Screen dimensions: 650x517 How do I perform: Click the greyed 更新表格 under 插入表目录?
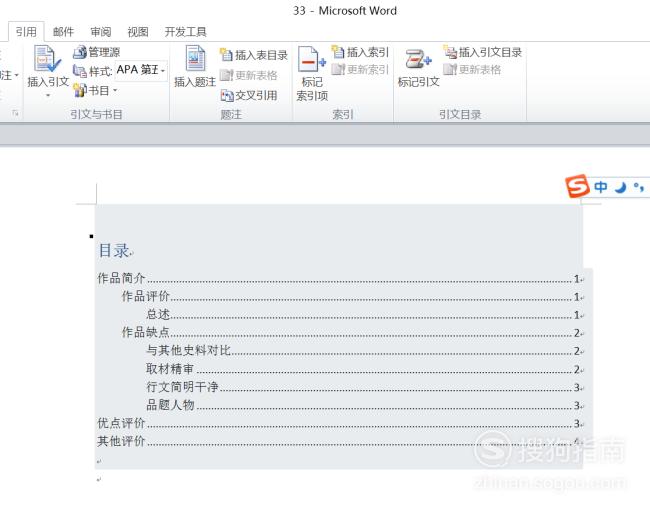coord(249,75)
